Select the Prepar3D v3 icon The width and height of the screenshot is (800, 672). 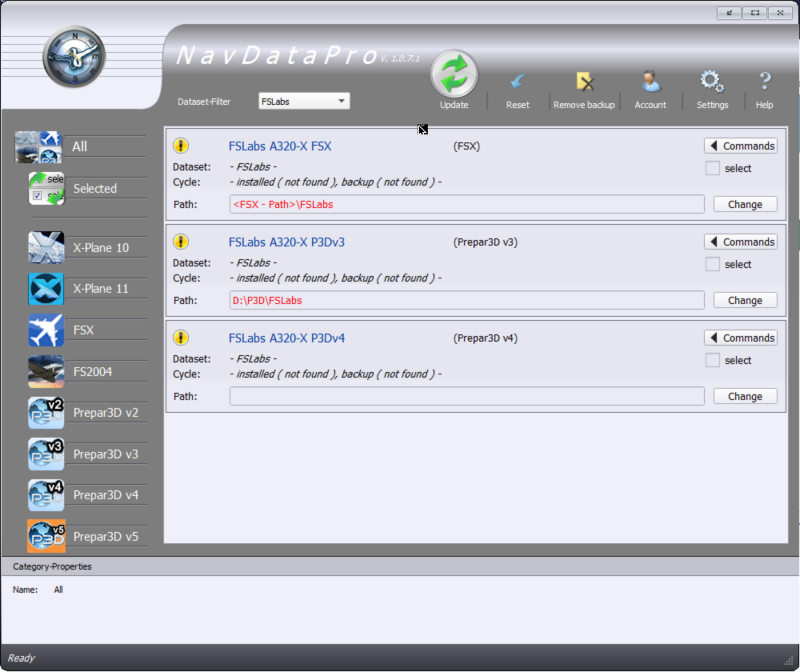click(x=46, y=454)
